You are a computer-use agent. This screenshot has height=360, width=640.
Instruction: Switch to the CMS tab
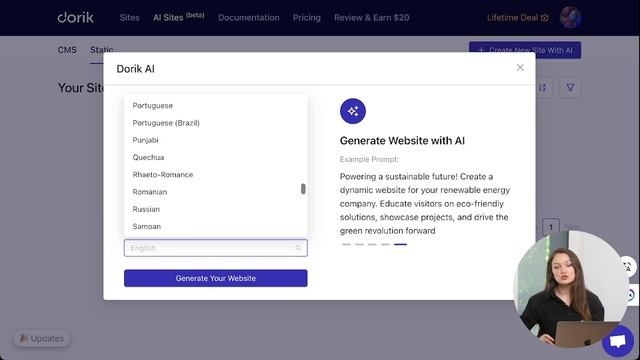click(x=67, y=50)
